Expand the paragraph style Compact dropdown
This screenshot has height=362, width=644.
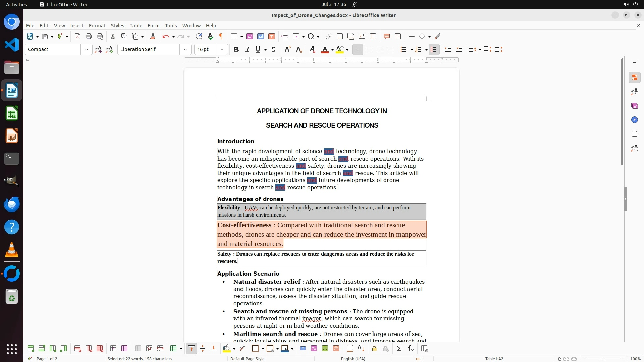pos(87,49)
